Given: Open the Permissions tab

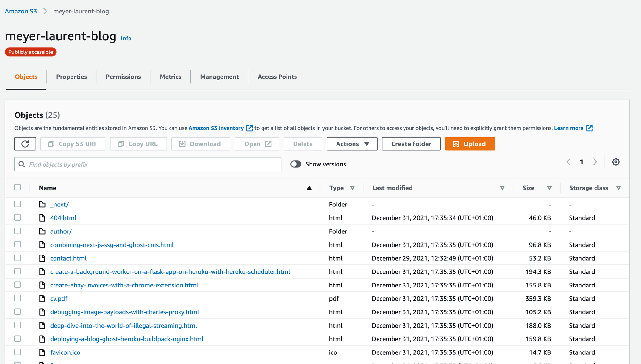Looking at the screenshot, I should [x=123, y=77].
